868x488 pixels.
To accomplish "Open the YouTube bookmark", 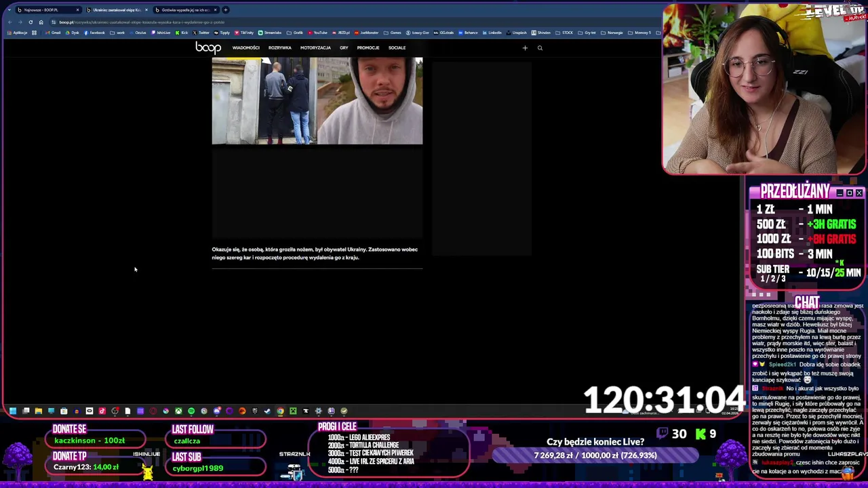I will point(317,33).
